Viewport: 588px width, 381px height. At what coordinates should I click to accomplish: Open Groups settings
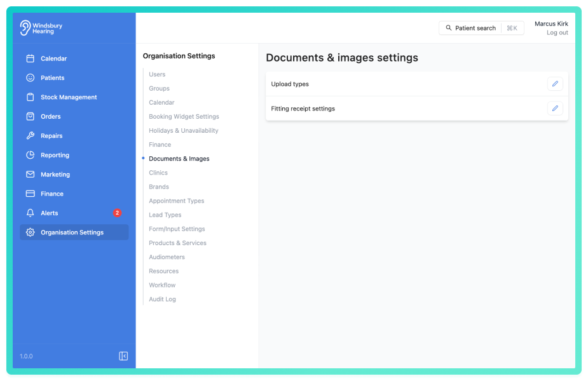point(159,88)
